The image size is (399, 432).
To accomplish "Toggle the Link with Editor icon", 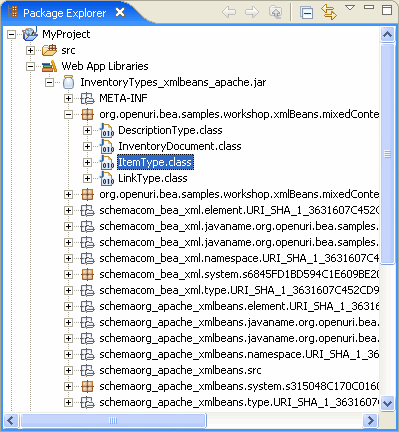I will pyautogui.click(x=329, y=12).
